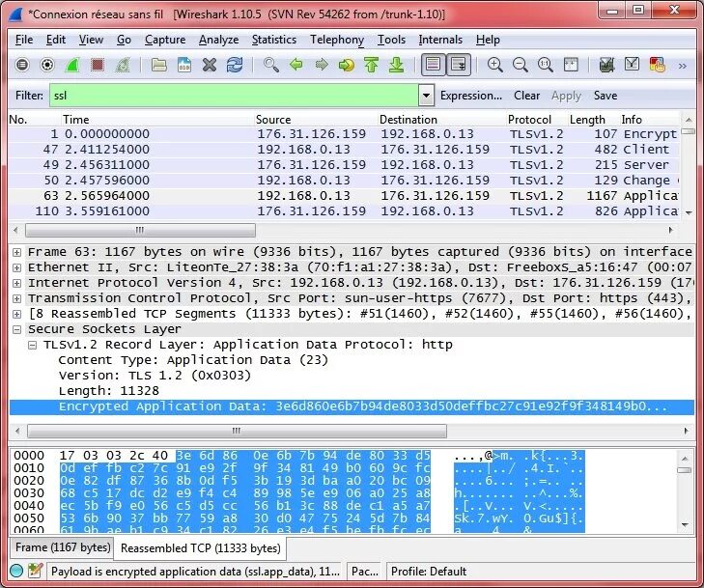The height and width of the screenshot is (588, 704).
Task: Jump to the last packet icon
Action: point(397,65)
